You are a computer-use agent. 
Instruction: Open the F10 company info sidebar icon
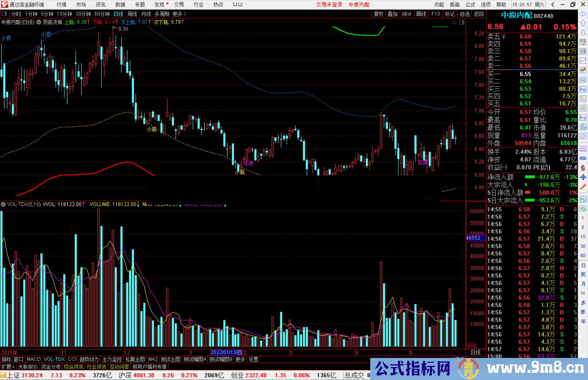click(x=583, y=89)
